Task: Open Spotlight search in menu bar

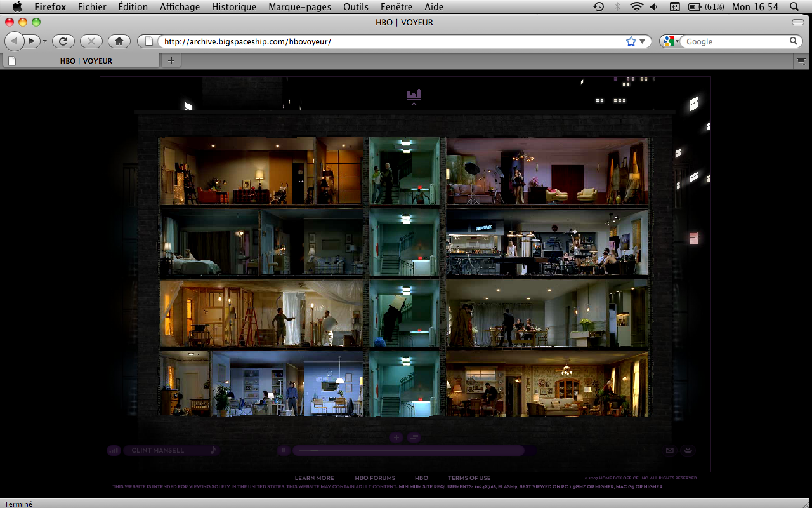Action: pos(794,7)
